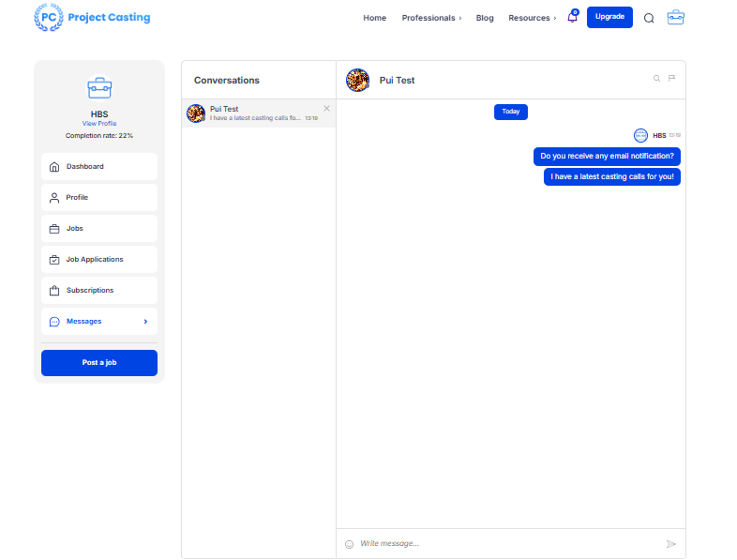Open the Blog menu item

coord(485,18)
